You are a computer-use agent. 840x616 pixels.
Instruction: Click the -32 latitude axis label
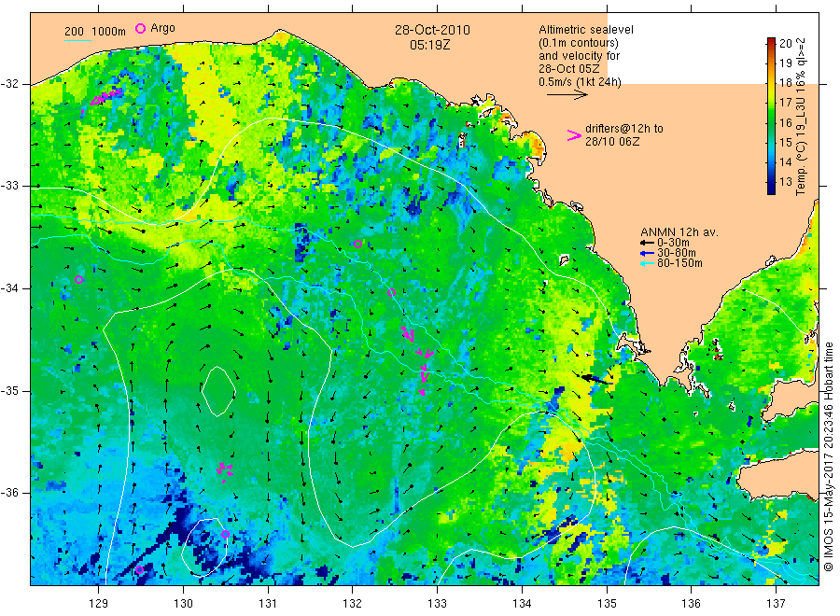(9, 84)
